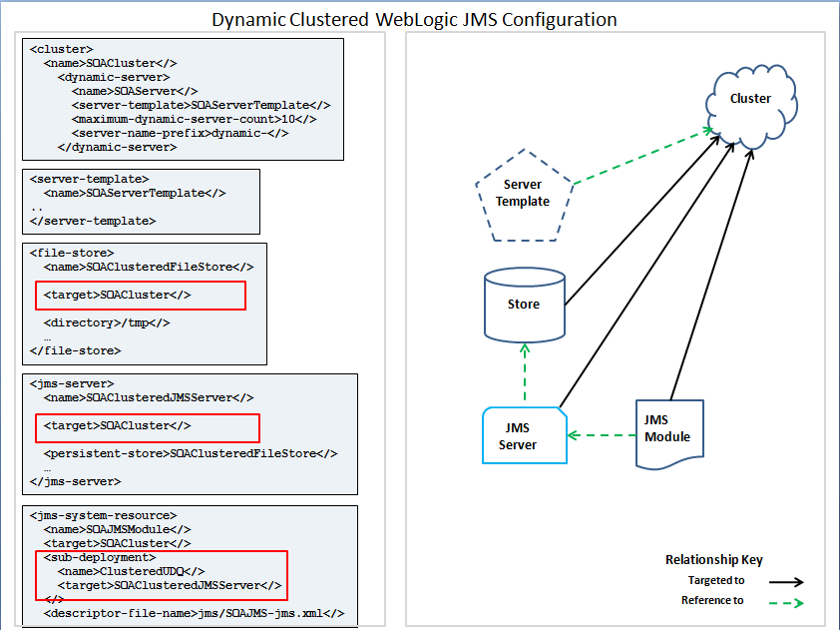The image size is (840, 630).
Task: Click the '</jms-server>' closing tag
Action: [75, 481]
